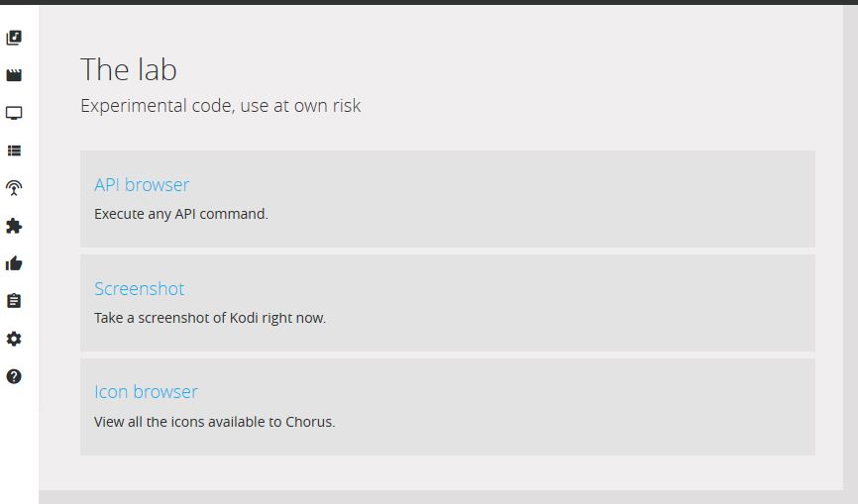Open the Music library icon
Screen dimensions: 858x504
click(x=14, y=38)
